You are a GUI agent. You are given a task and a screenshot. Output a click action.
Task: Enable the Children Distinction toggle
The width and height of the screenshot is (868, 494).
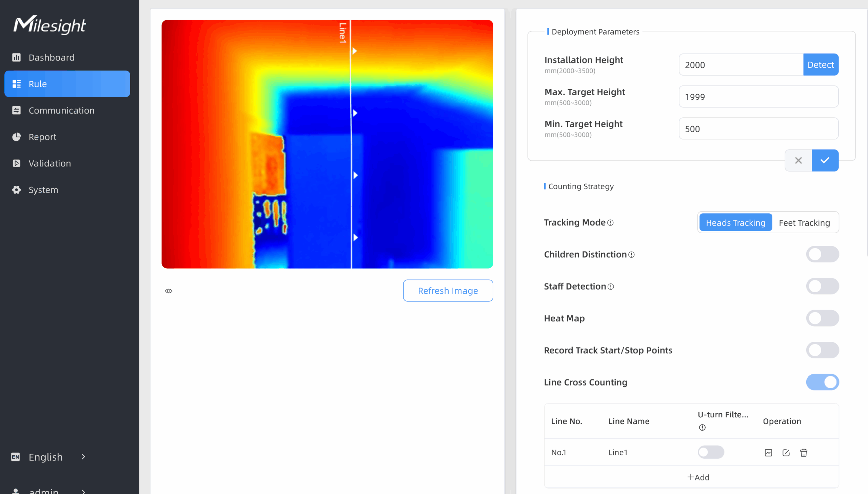[822, 254]
